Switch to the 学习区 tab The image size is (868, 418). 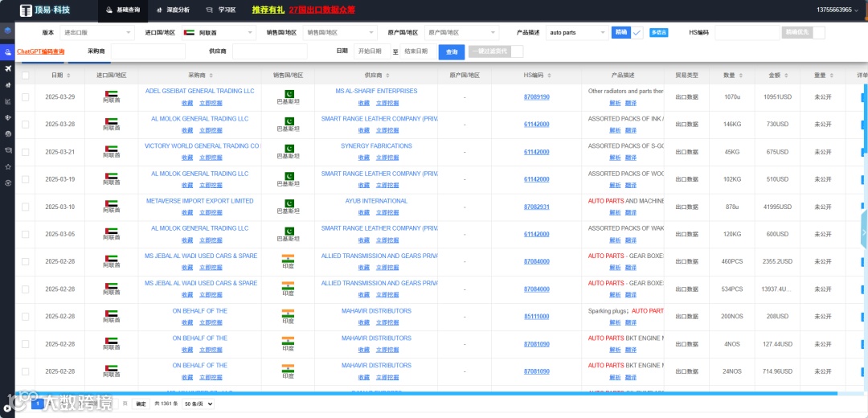click(219, 10)
